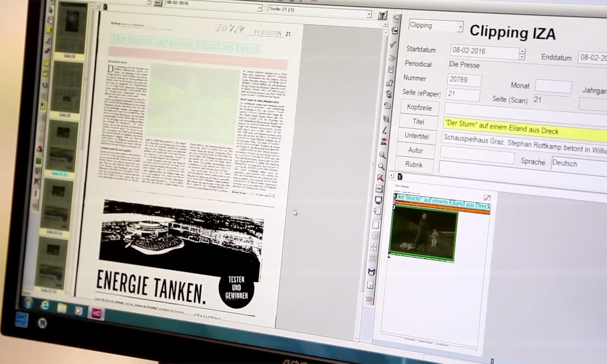The image size is (607, 364).
Task: Open the Clipping type dropdown
Action: (435, 26)
